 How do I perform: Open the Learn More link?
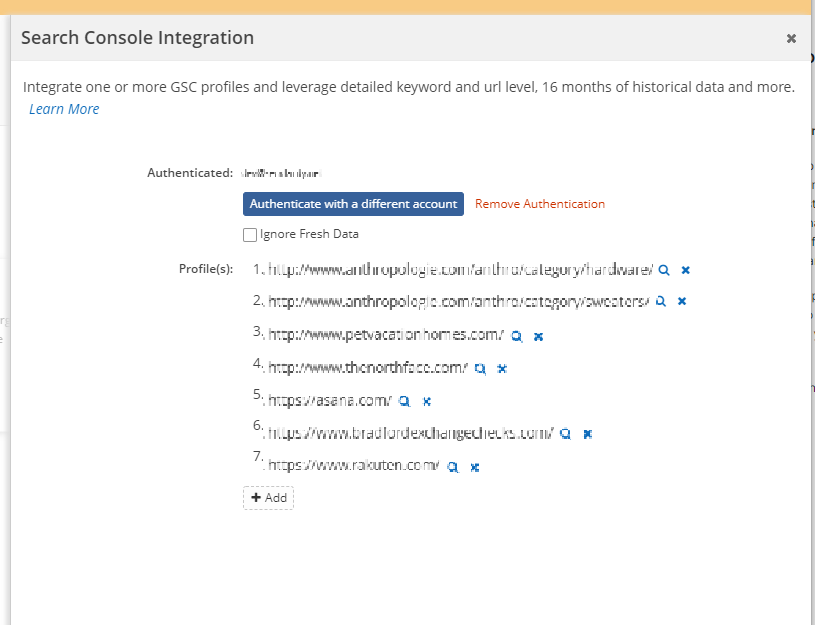pos(64,109)
